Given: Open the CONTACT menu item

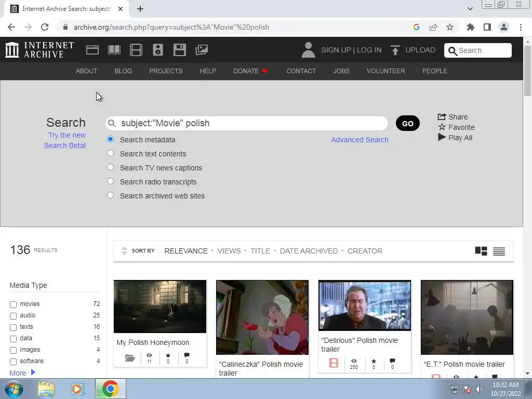Looking at the screenshot, I should (301, 71).
